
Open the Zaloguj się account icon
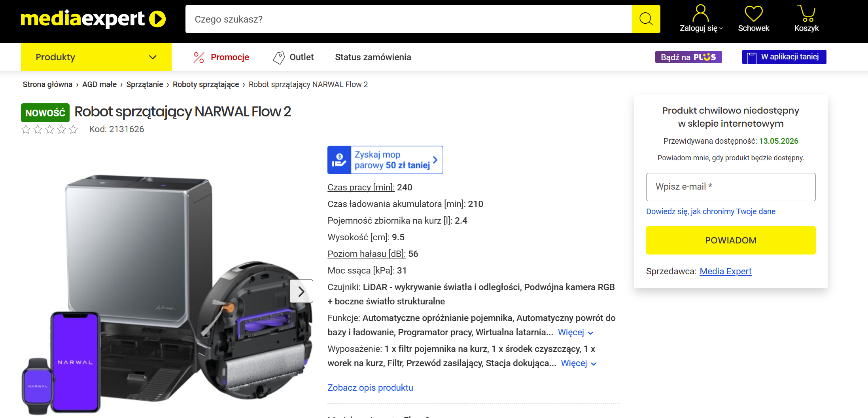[700, 13]
